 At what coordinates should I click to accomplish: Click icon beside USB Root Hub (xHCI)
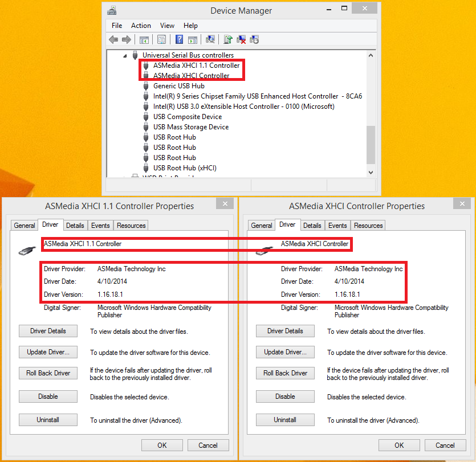[146, 168]
